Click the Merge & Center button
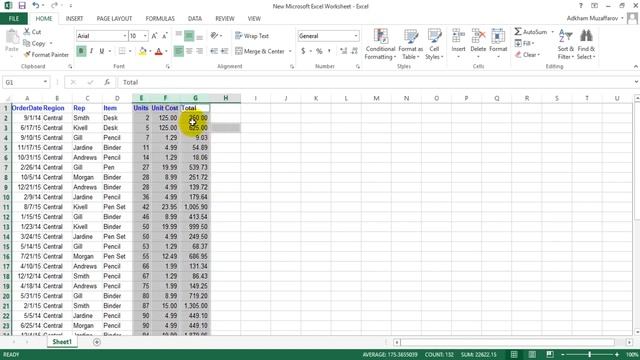 pyautogui.click(x=260, y=51)
